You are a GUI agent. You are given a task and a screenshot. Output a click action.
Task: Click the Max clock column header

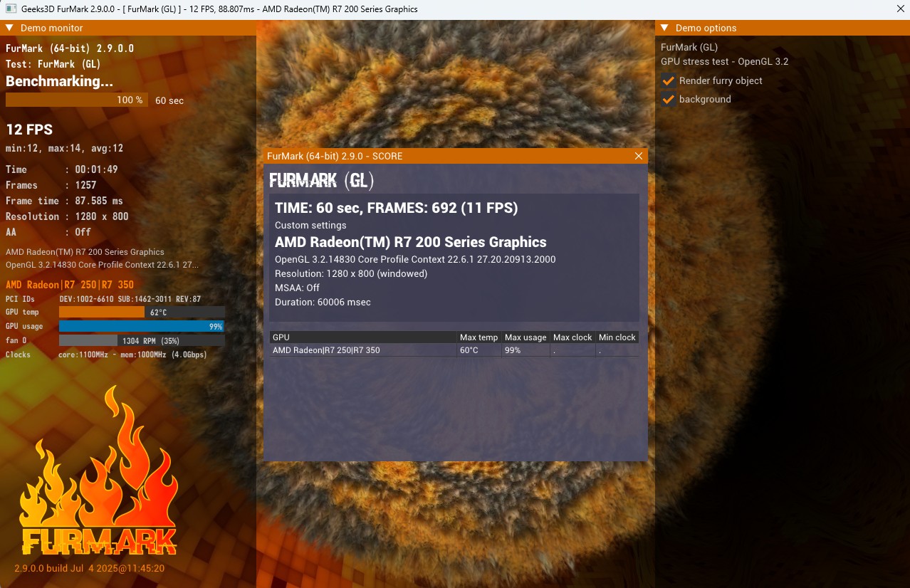572,337
